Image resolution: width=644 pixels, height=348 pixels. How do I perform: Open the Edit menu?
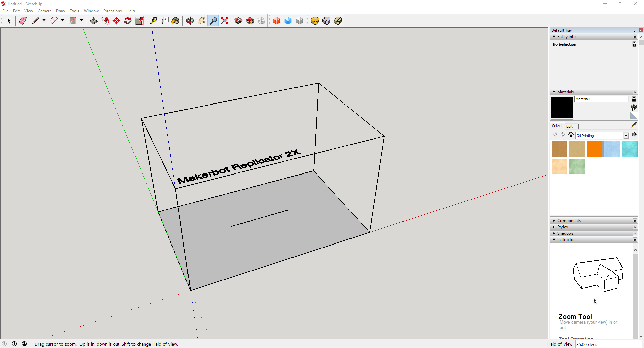(x=16, y=11)
